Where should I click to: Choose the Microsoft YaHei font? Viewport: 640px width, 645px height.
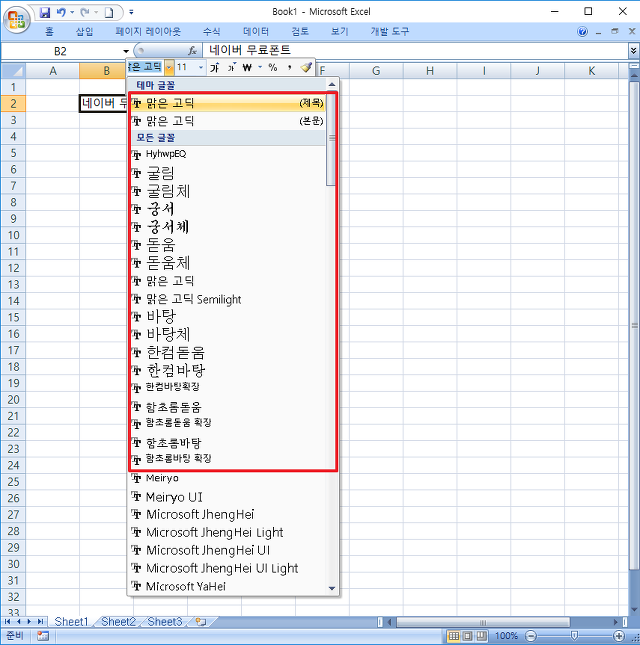tap(228, 586)
